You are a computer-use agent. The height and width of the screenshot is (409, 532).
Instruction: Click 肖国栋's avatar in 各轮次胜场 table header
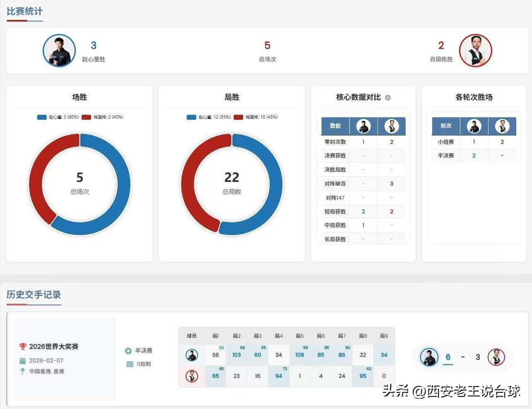(x=502, y=126)
